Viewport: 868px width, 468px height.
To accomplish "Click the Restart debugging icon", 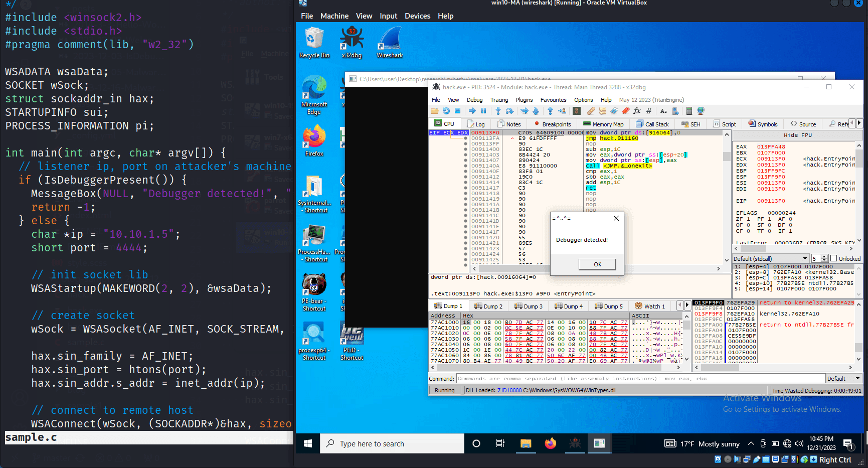I will (447, 111).
